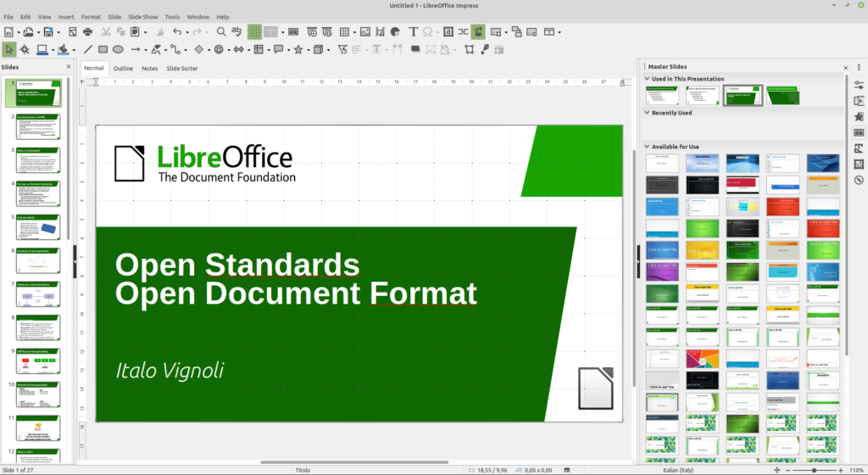The width and height of the screenshot is (868, 475).
Task: Open the Insert Table dropdown arrow
Action: coord(354,33)
